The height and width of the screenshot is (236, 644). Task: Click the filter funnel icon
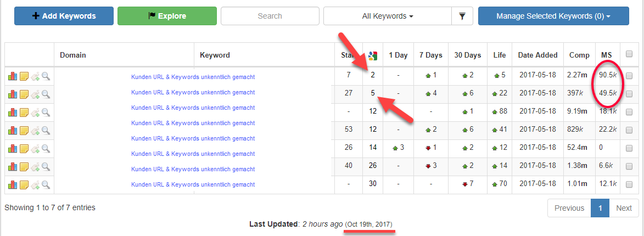click(462, 16)
